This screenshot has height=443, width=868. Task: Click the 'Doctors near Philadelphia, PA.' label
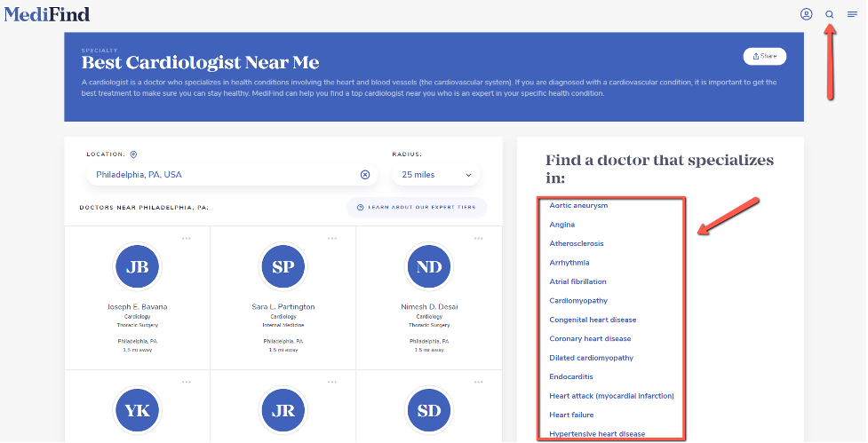click(x=144, y=208)
